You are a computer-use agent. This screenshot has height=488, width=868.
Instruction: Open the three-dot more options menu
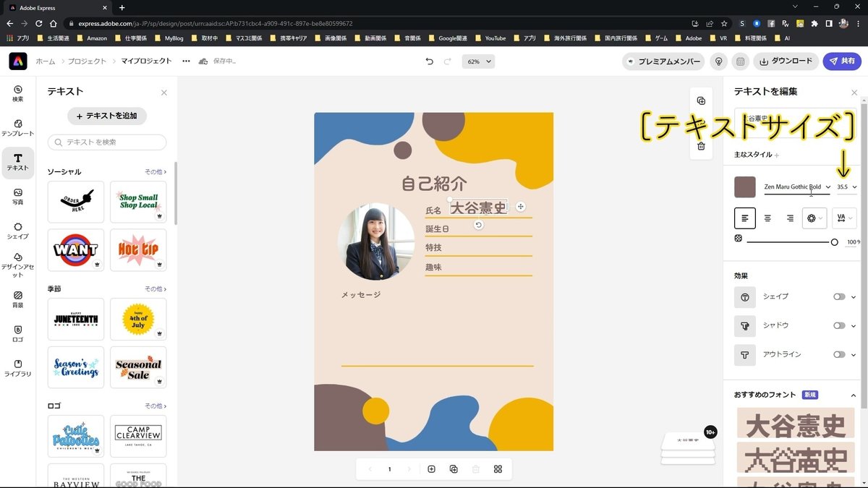pos(186,61)
